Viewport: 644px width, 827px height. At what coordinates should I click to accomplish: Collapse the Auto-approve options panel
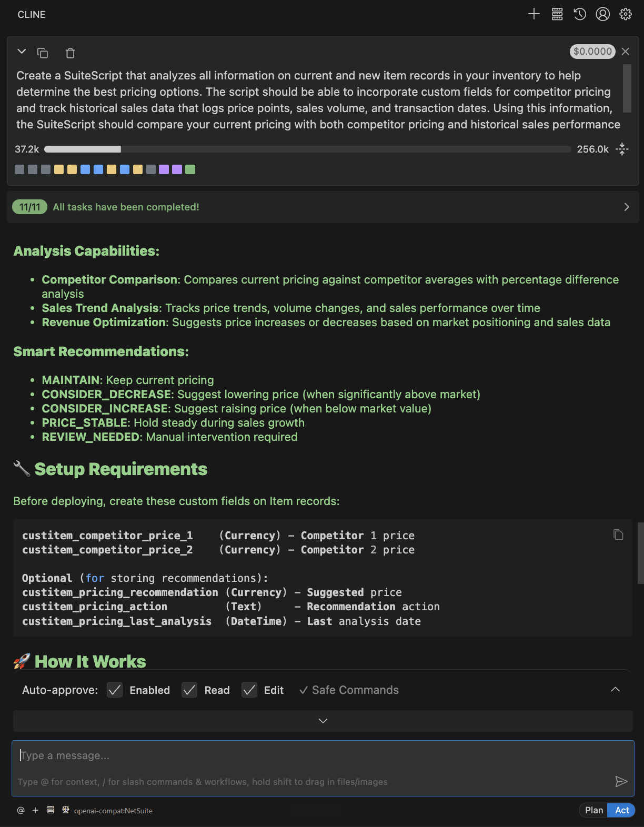[615, 690]
